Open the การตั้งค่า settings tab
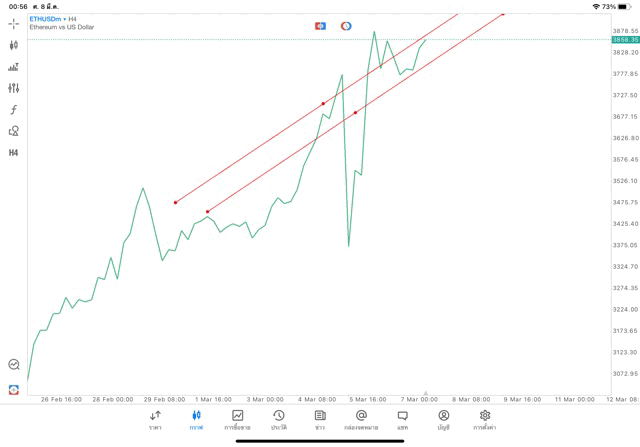The height and width of the screenshot is (447, 640). 485,420
